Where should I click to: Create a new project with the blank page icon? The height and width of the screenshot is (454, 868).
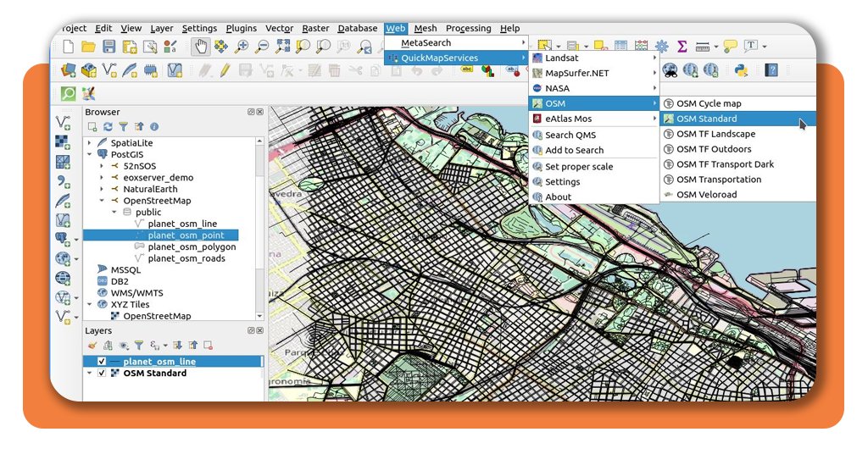pyautogui.click(x=69, y=47)
